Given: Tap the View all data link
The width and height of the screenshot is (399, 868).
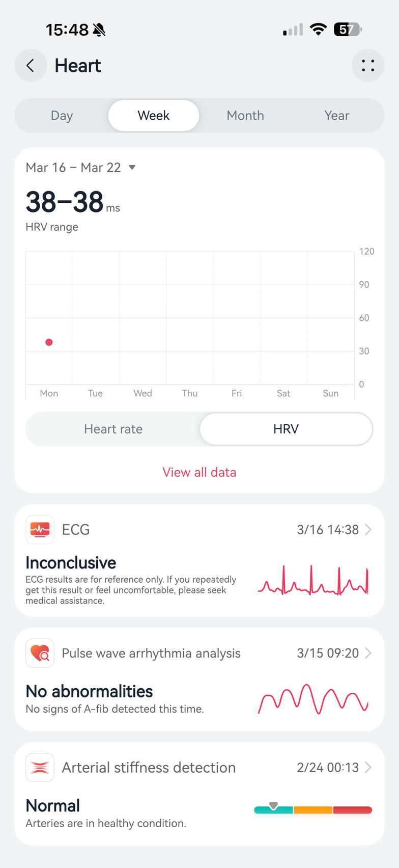Looking at the screenshot, I should [x=199, y=472].
